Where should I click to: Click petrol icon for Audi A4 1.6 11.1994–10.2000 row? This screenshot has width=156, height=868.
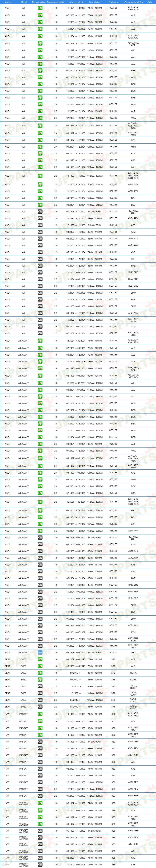click(40, 8)
